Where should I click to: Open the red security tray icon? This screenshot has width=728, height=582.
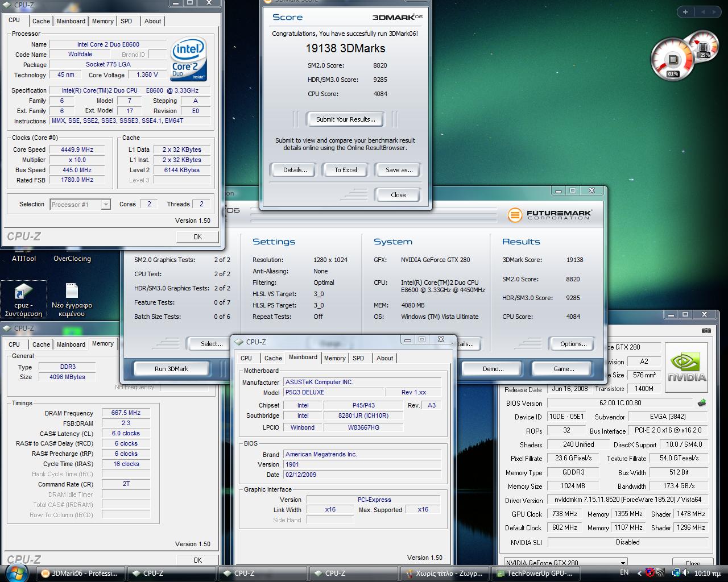650,572
